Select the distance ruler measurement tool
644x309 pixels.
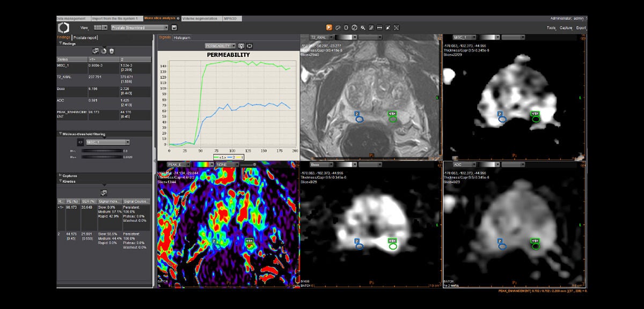click(379, 27)
